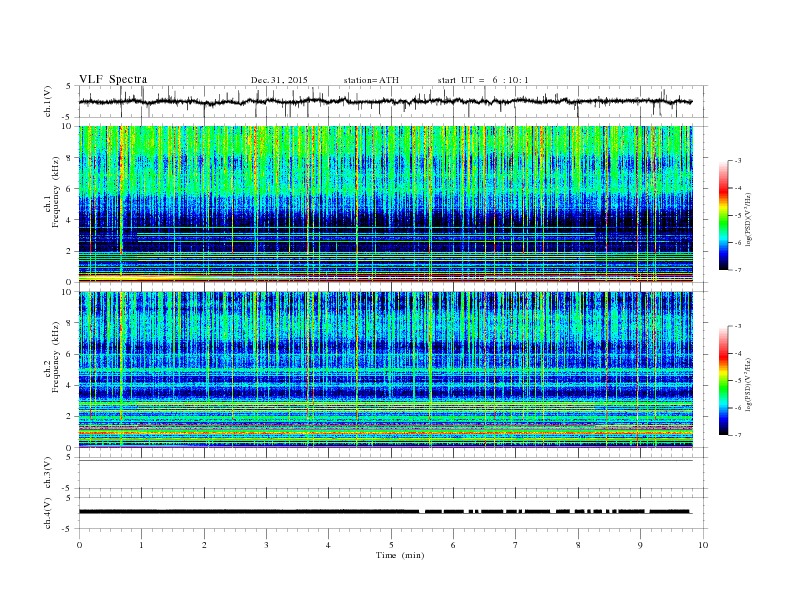Click tick label '5' on the Time axis
Screen dimensions: 792x612
click(391, 545)
